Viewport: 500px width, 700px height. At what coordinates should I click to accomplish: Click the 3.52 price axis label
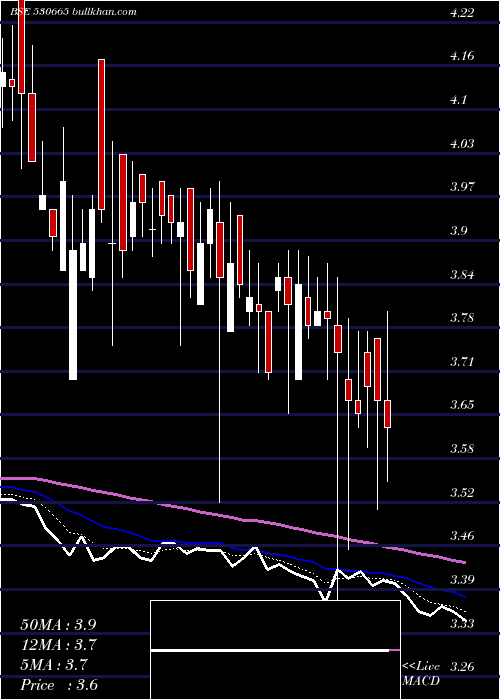point(461,492)
